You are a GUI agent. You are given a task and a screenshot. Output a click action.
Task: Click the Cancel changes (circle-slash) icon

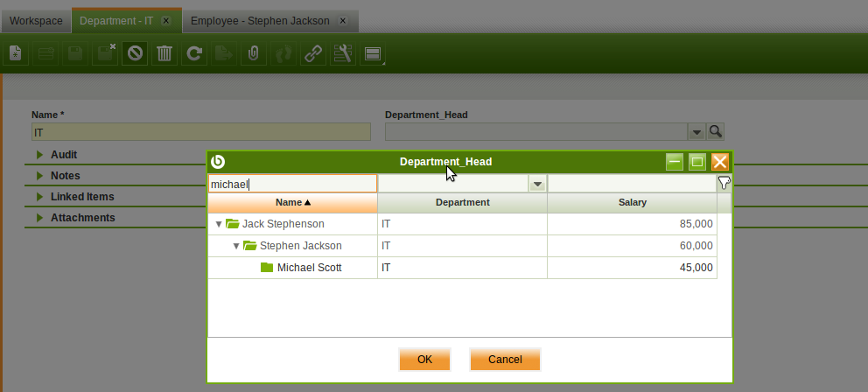[135, 54]
